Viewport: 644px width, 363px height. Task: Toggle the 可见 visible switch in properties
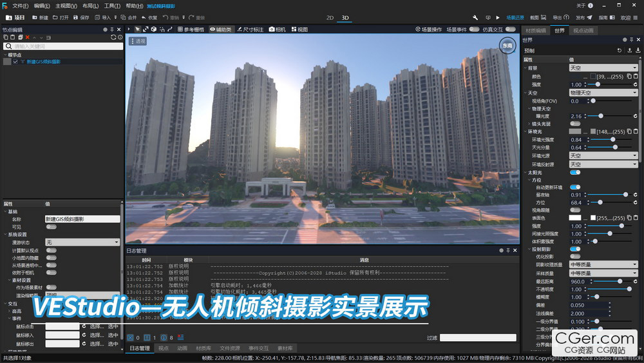(x=52, y=226)
